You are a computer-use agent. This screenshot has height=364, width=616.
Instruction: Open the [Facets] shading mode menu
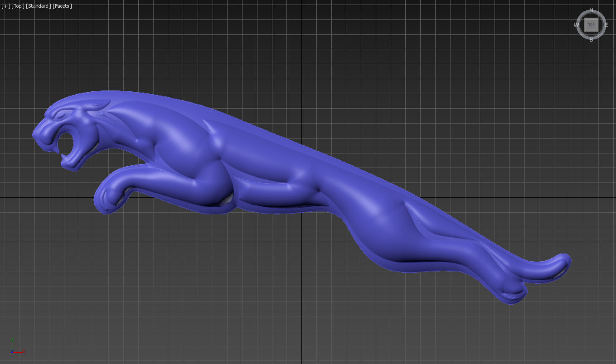point(63,6)
